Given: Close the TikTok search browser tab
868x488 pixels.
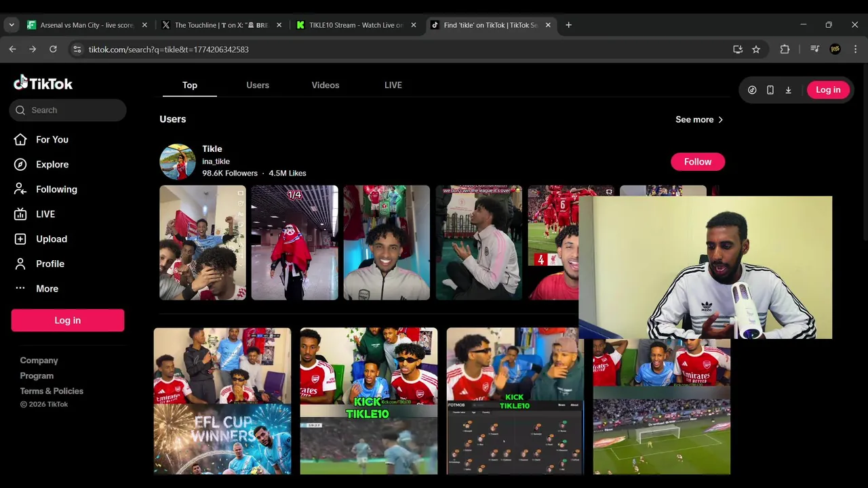Looking at the screenshot, I should (548, 25).
